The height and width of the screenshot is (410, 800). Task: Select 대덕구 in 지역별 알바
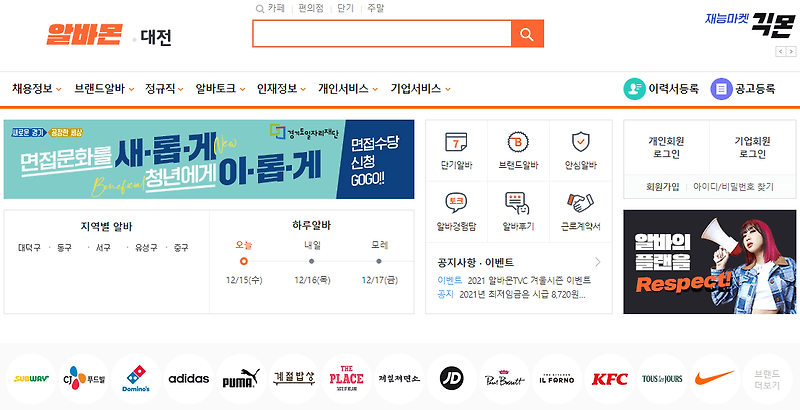(x=29, y=248)
